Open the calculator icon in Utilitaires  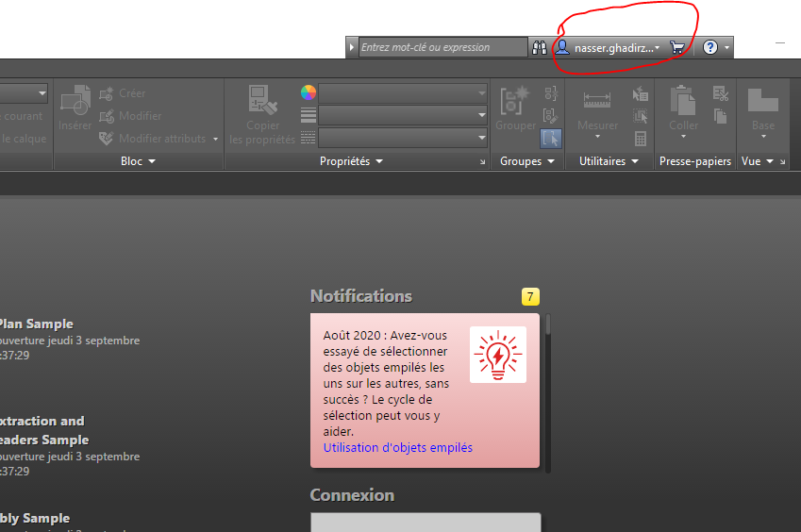tap(641, 139)
